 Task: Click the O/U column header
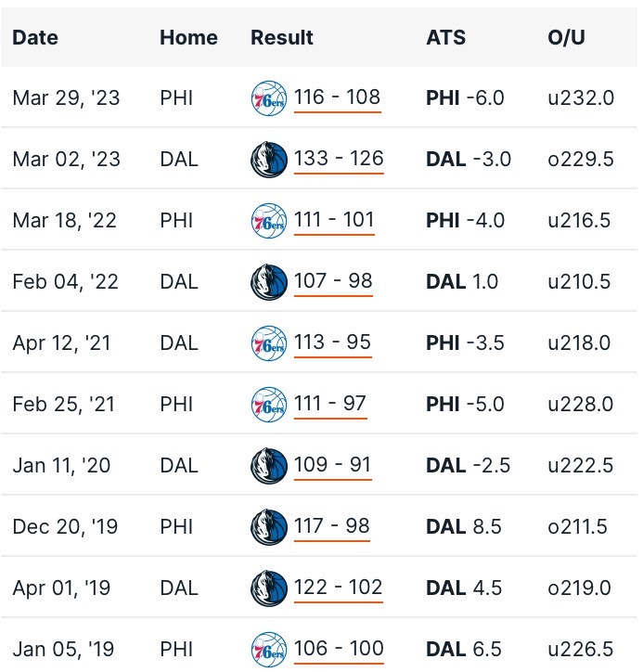point(566,38)
